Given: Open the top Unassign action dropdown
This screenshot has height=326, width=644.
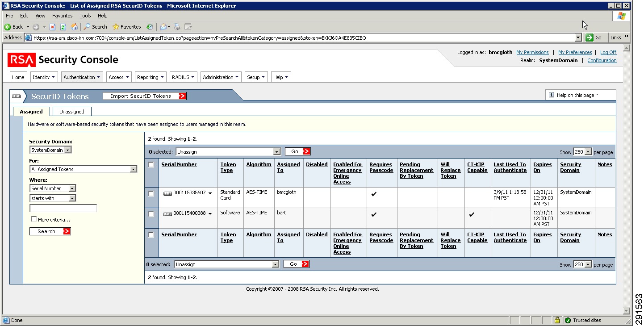Looking at the screenshot, I should point(228,152).
